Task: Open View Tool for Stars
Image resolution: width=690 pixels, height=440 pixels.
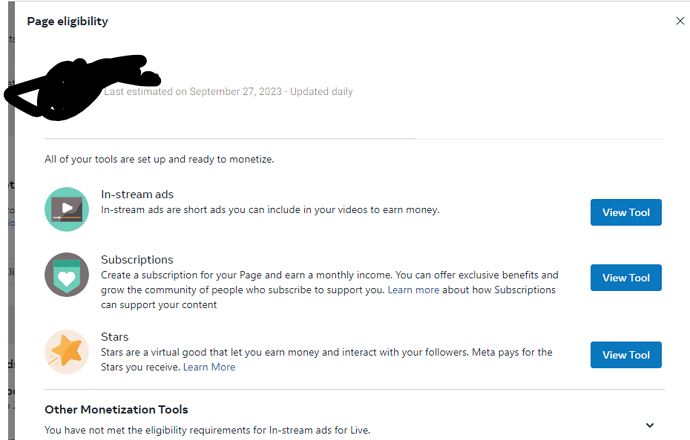Action: click(626, 355)
